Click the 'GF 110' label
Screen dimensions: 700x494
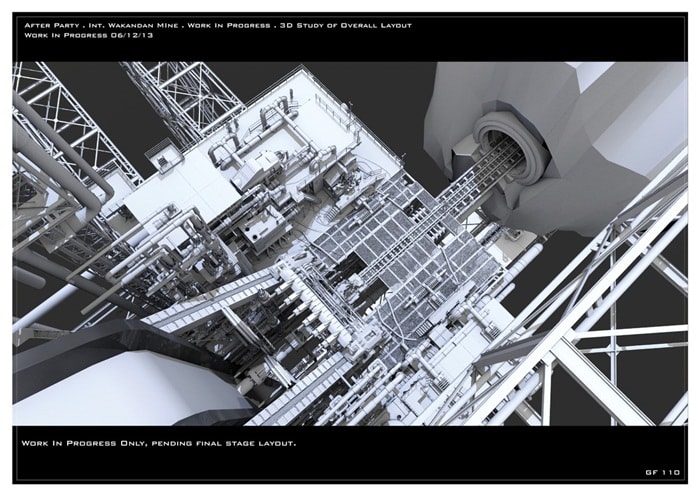(662, 472)
